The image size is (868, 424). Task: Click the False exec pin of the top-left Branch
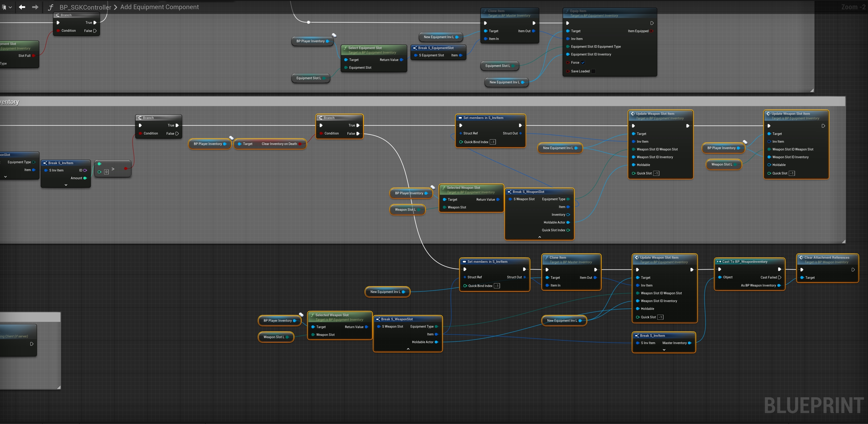tap(95, 31)
